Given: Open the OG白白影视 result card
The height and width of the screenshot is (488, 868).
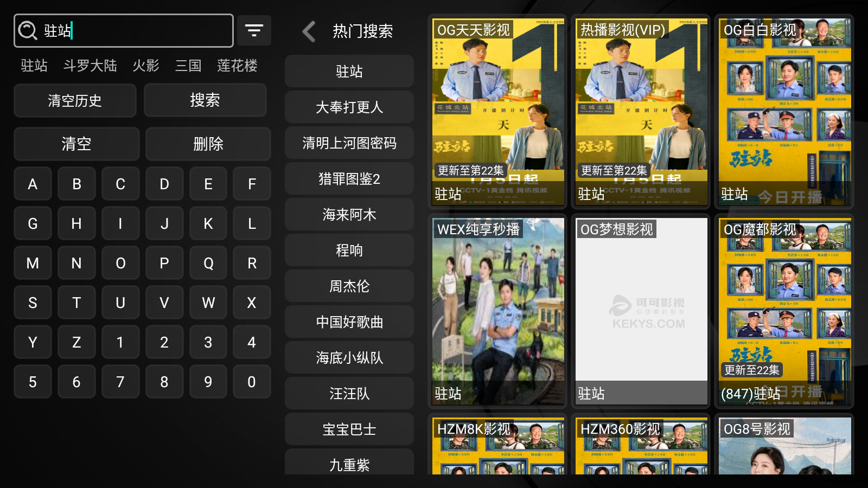Looking at the screenshot, I should click(784, 112).
